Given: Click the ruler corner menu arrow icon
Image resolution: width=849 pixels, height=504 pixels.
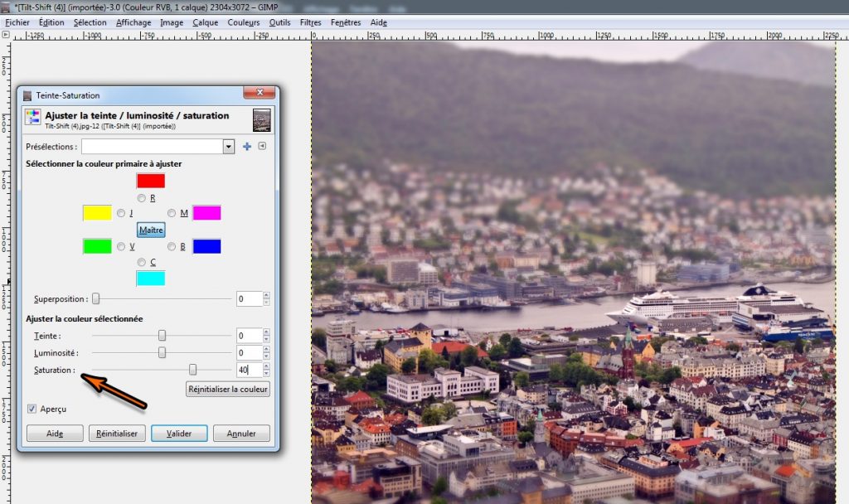Looking at the screenshot, I should coord(6,36).
